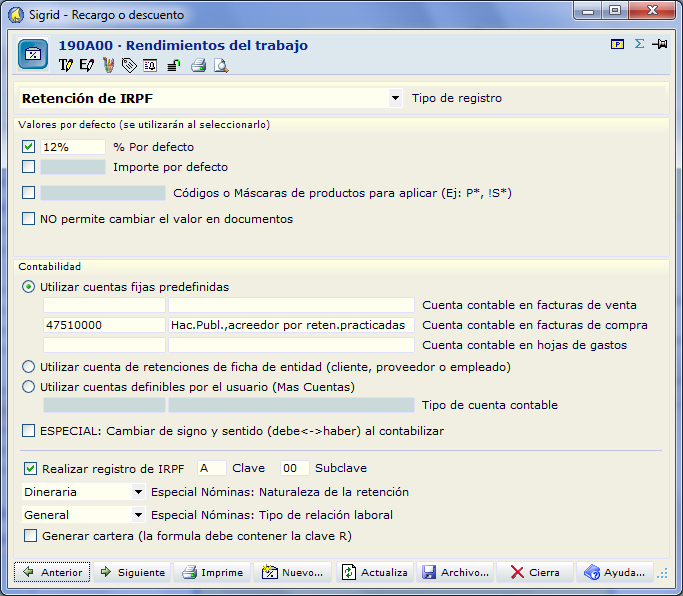This screenshot has width=683, height=596.
Task: Click the 'Hac.Publ.,acreedor por reten.practicadas' field
Action: [291, 325]
